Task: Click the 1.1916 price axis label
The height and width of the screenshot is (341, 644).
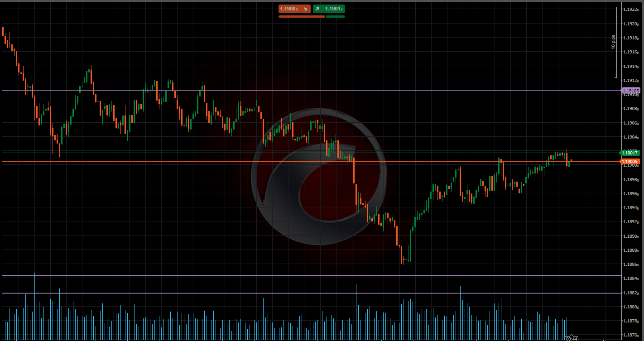Action: [631, 52]
